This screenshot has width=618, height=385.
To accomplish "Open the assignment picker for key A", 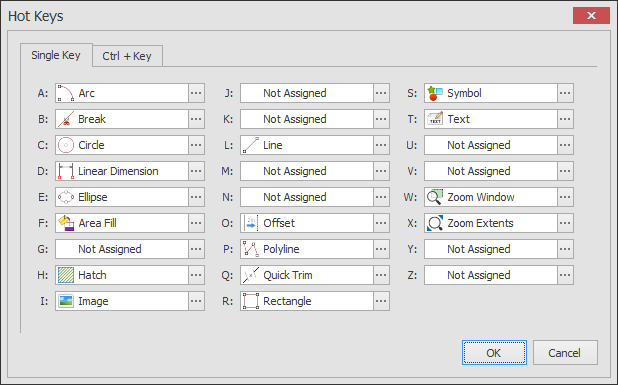I will 196,93.
